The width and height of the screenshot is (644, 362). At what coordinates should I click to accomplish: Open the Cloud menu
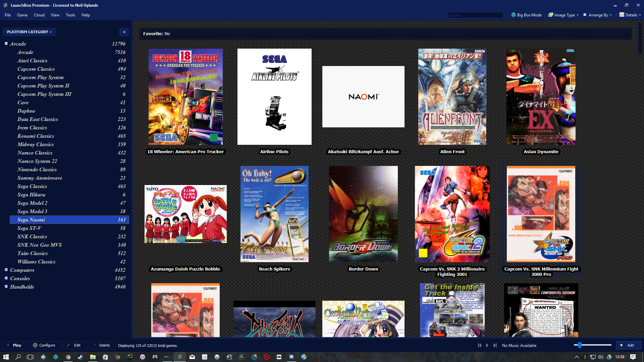tap(39, 15)
